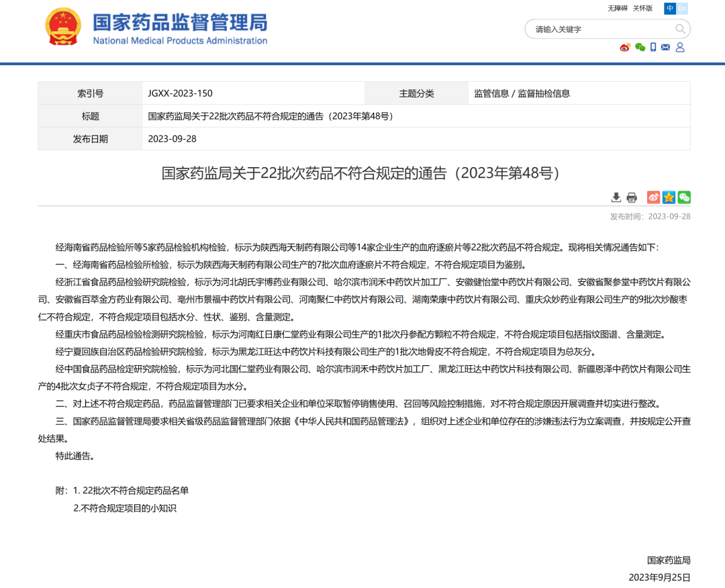
Task: Click the 标题 label cell
Action: click(x=90, y=116)
